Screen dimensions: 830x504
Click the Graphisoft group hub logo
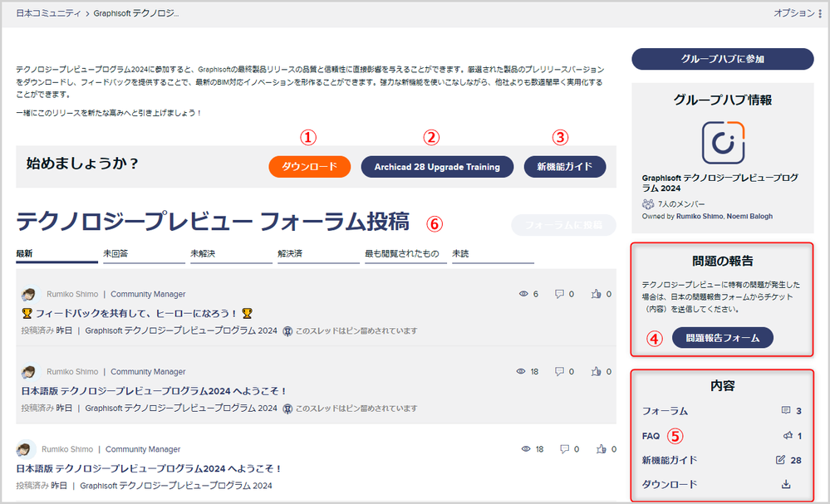pos(723,143)
